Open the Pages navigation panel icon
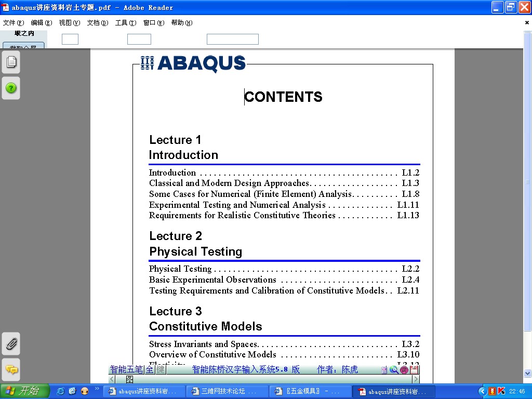Viewport: 532px width, 399px height. point(11,62)
